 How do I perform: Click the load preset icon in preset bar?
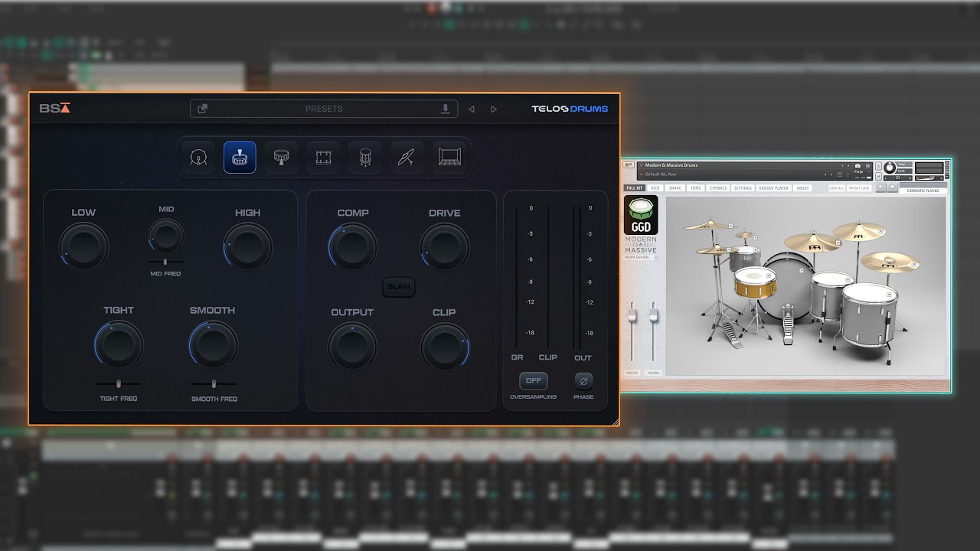[x=202, y=109]
